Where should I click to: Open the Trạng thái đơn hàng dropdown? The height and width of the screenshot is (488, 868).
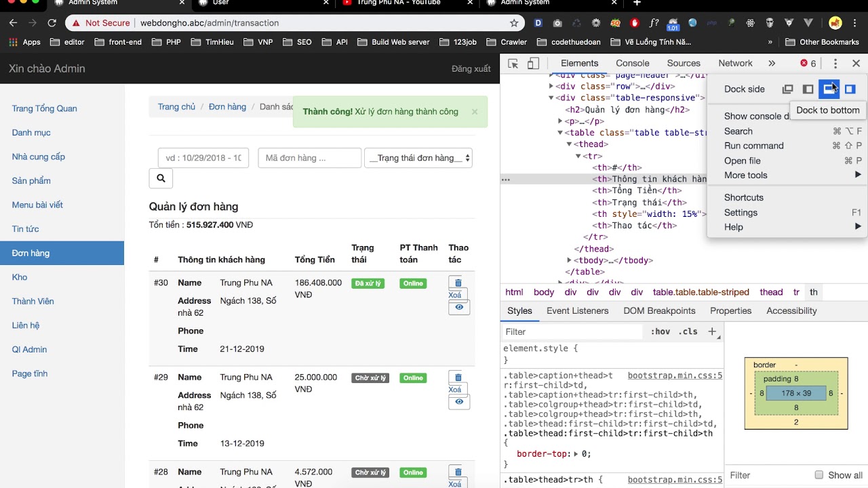point(418,158)
